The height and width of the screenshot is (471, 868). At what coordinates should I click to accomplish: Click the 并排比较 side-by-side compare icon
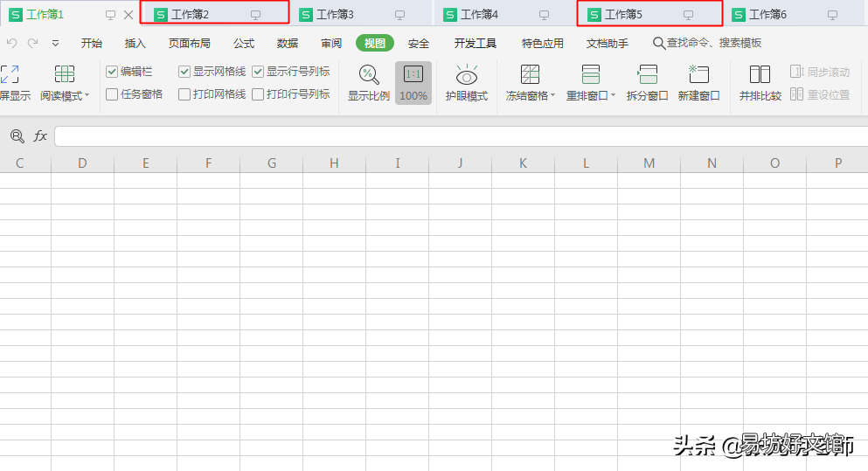coord(760,74)
